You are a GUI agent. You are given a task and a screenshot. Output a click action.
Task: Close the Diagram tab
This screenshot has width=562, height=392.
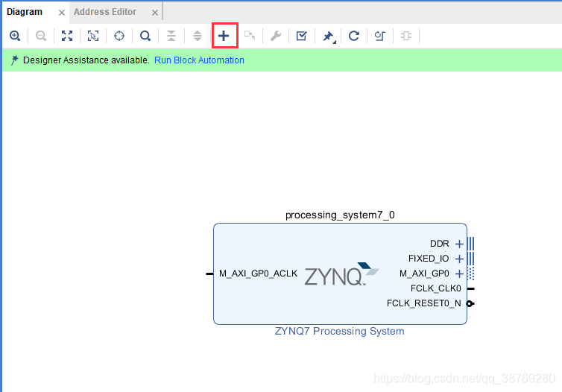[62, 13]
